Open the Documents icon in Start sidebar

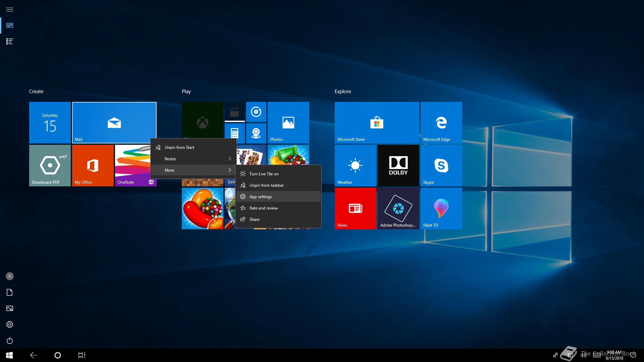coord(10,292)
